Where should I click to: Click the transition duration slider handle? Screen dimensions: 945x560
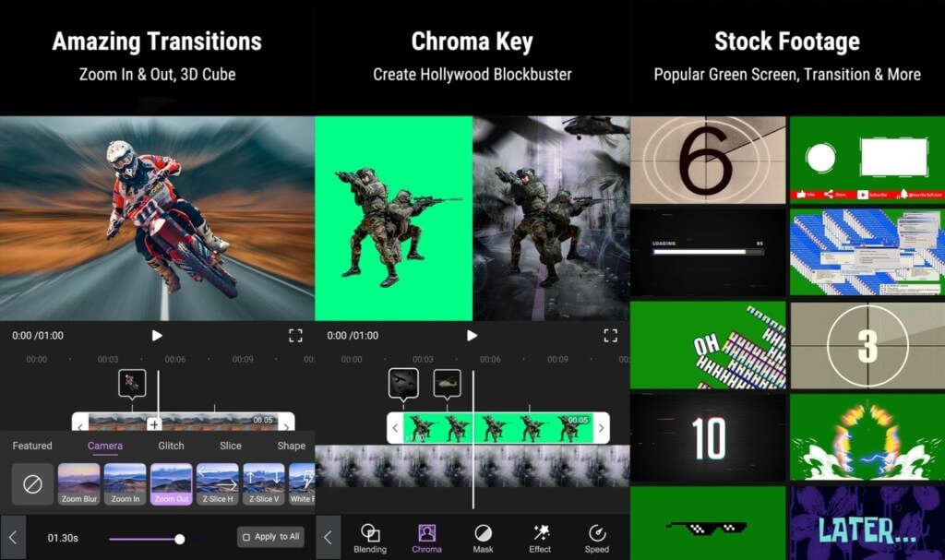coord(179,536)
